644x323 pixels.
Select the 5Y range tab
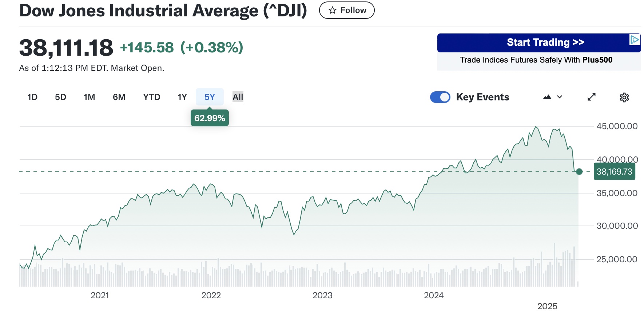pos(210,97)
